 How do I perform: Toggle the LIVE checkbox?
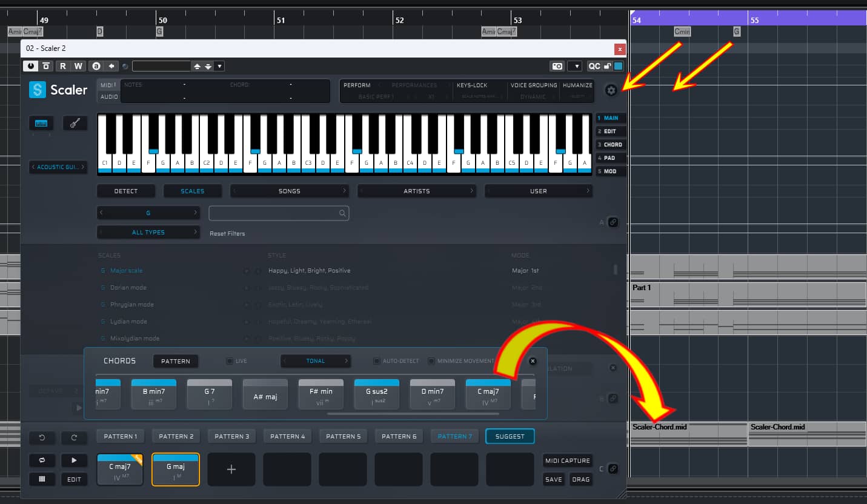pos(230,361)
